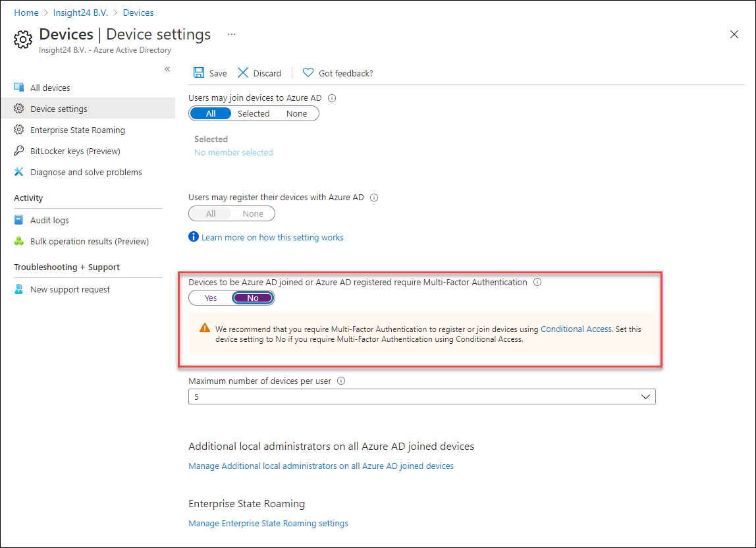Screen dimensions: 756x548
Task: Go to Home breadcrumb
Action: 26,13
